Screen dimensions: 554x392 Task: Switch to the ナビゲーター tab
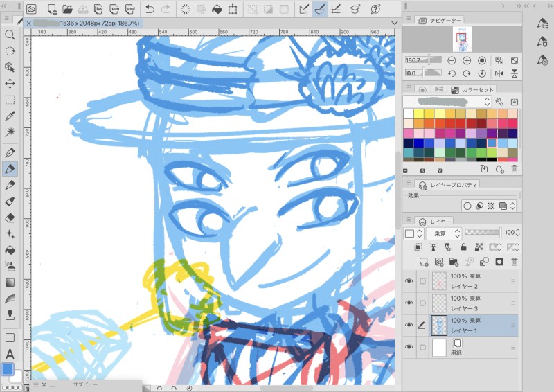tap(440, 21)
